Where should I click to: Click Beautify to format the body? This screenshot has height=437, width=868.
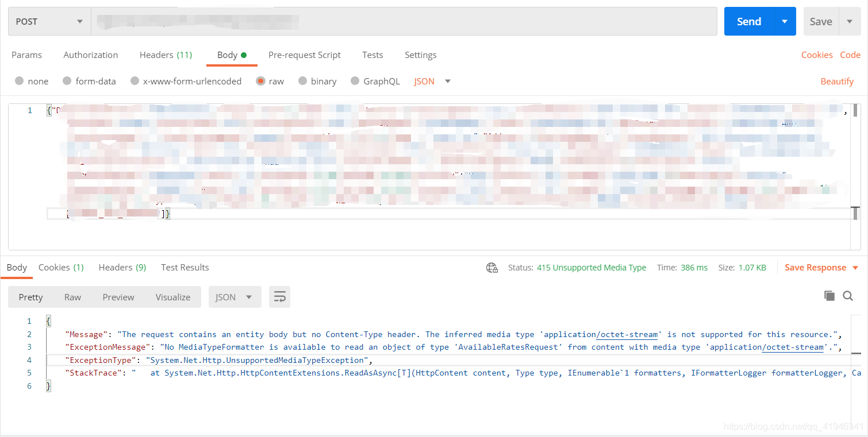[837, 81]
